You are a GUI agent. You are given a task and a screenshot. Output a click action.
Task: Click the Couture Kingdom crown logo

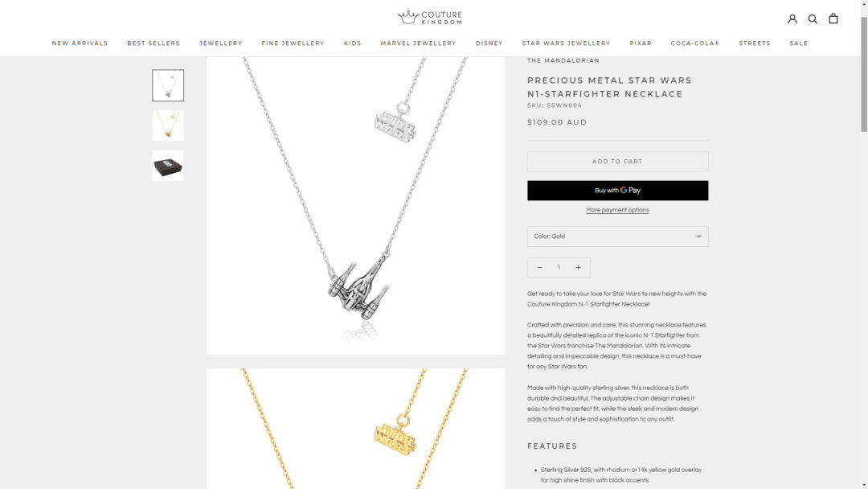tap(429, 17)
